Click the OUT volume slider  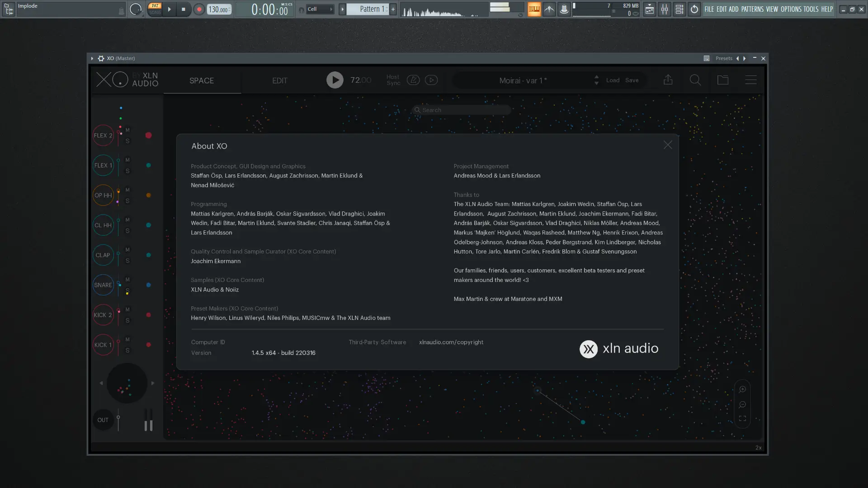coord(118,418)
